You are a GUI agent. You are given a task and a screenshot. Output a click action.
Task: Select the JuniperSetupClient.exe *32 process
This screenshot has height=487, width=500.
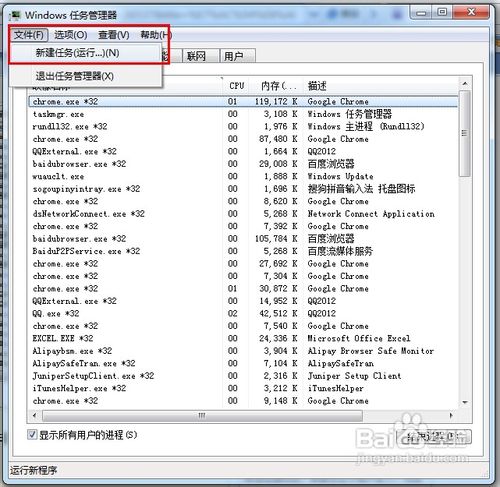[x=243, y=376]
